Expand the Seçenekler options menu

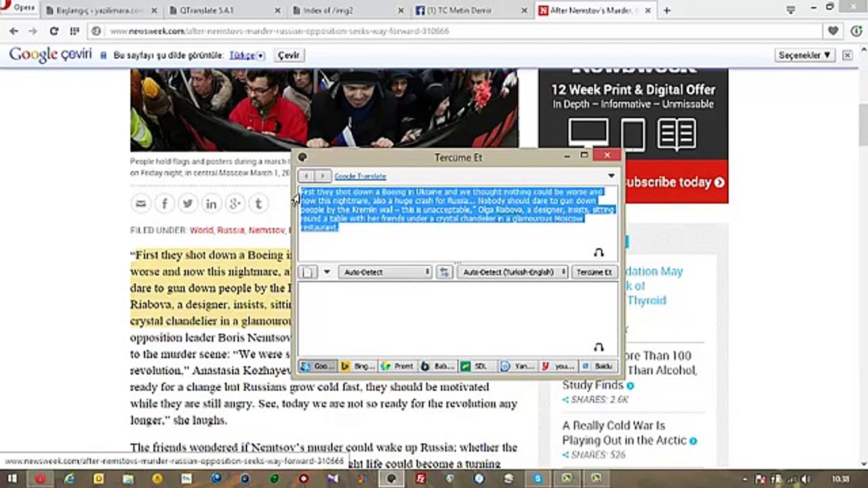(x=804, y=55)
